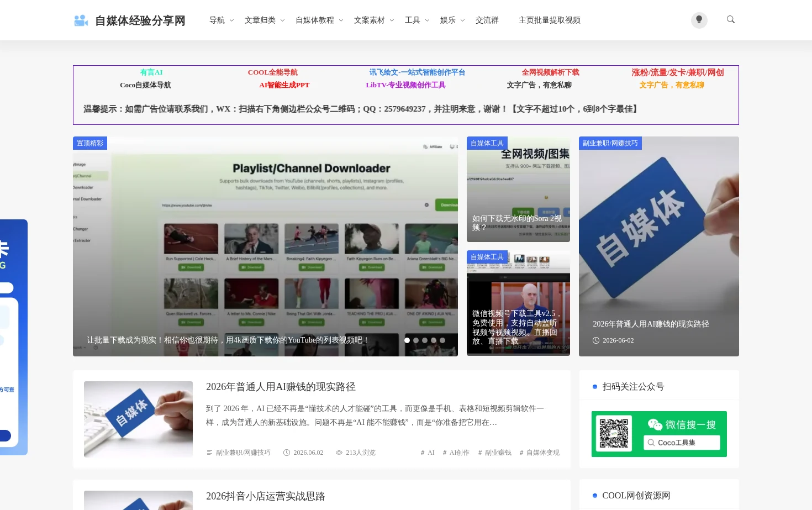Image resolution: width=812 pixels, height=510 pixels.
Task: Open article title 2026年普通人用AI赚钱的现实路径 in list
Action: (281, 387)
